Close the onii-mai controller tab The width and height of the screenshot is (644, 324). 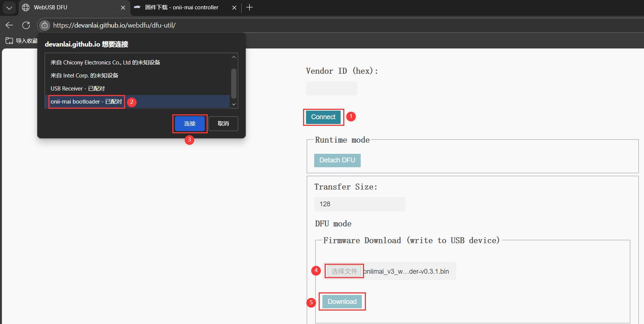click(x=234, y=7)
